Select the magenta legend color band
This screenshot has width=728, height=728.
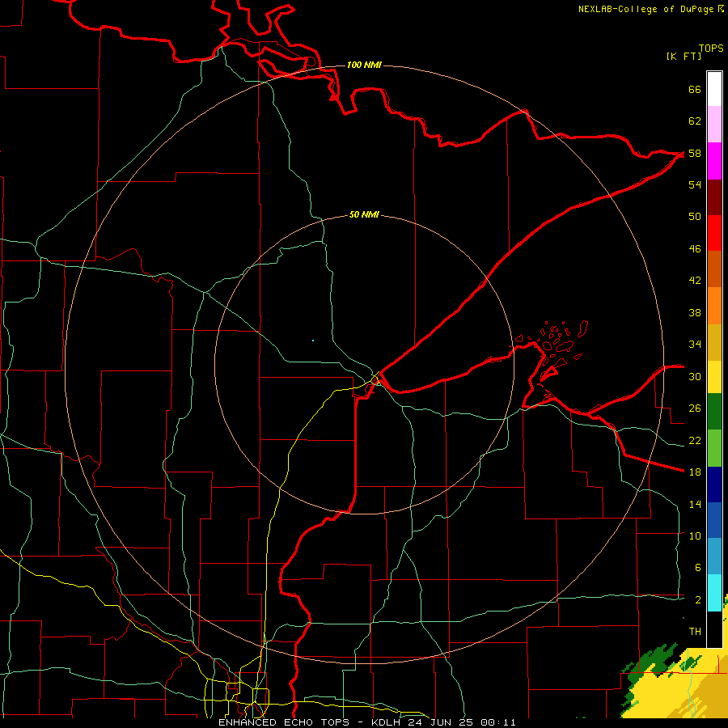click(714, 161)
